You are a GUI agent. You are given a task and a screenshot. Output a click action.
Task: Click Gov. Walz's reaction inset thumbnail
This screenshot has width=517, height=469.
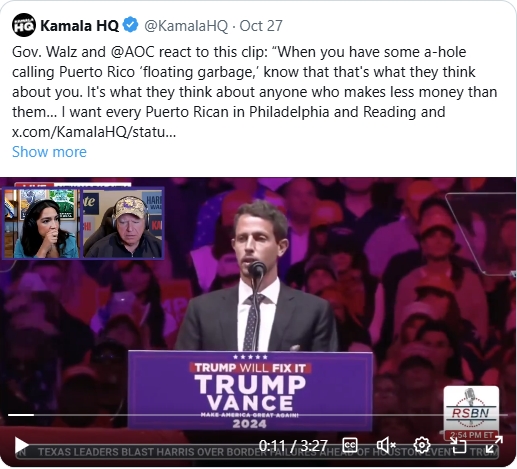(x=123, y=223)
